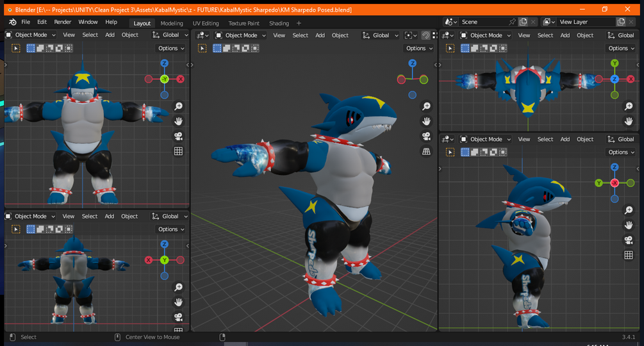
Task: Click version text 3.4.1 in status bar
Action: click(x=629, y=337)
